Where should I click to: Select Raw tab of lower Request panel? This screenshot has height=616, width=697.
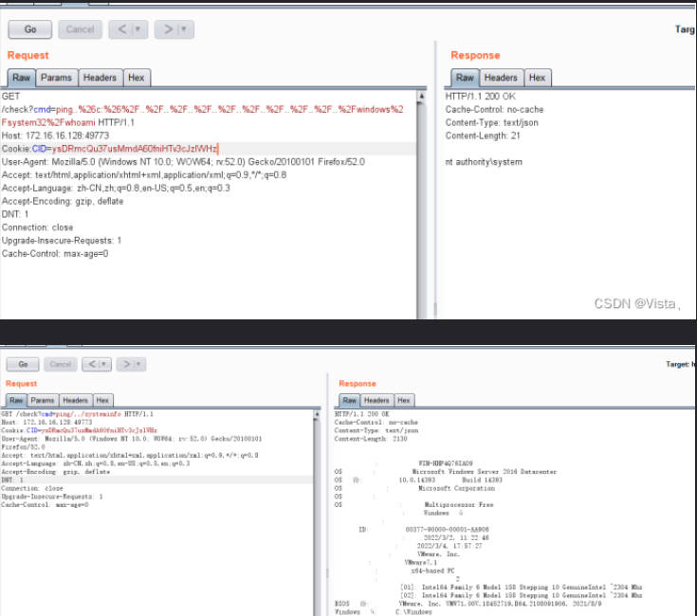click(x=16, y=400)
